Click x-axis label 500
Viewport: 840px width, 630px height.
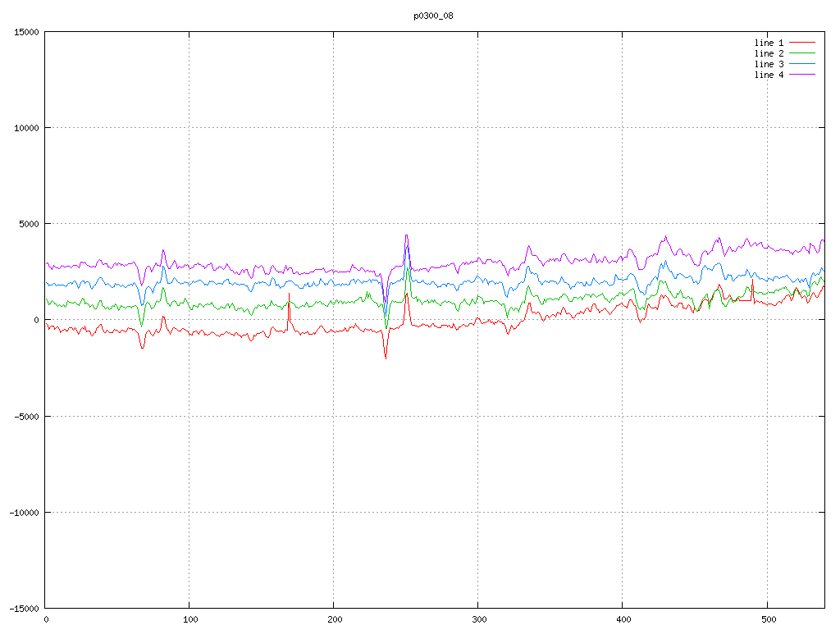click(x=769, y=620)
